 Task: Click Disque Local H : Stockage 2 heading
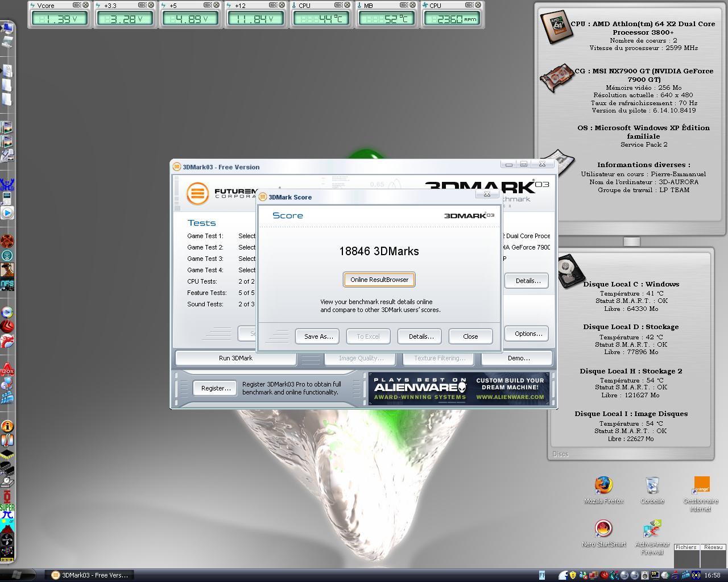(x=631, y=371)
